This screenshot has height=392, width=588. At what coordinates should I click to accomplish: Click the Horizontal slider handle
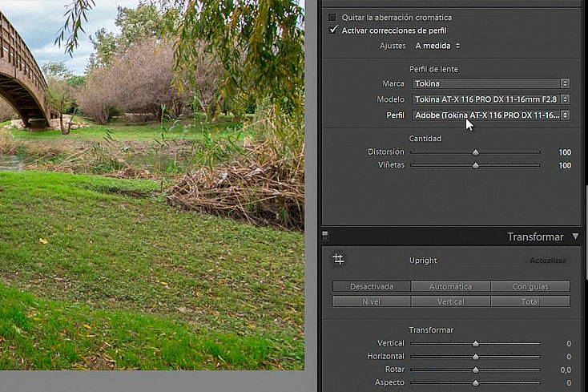476,357
